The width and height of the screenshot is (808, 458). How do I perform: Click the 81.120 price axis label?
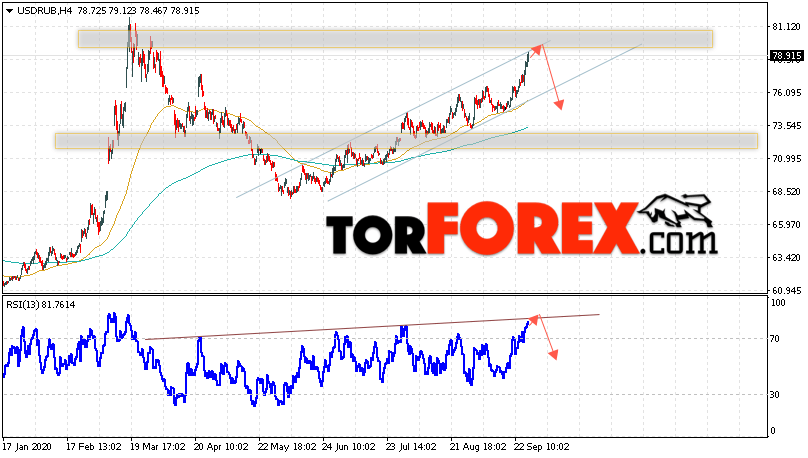tap(787, 27)
